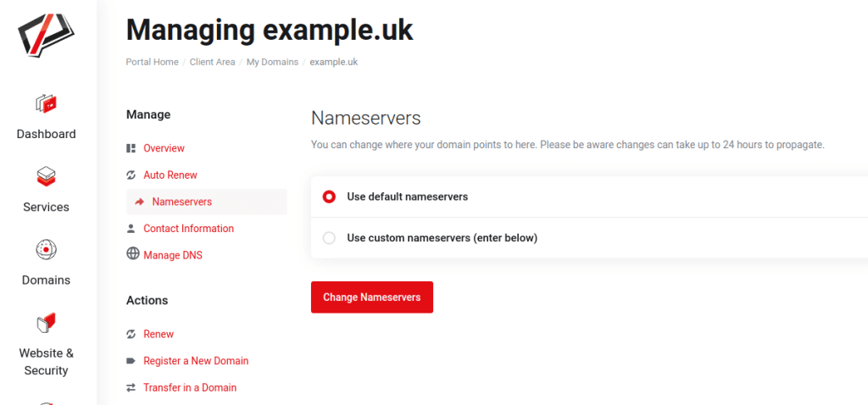The height and width of the screenshot is (405, 868).
Task: Select the Use default nameservers radio button
Action: (329, 197)
